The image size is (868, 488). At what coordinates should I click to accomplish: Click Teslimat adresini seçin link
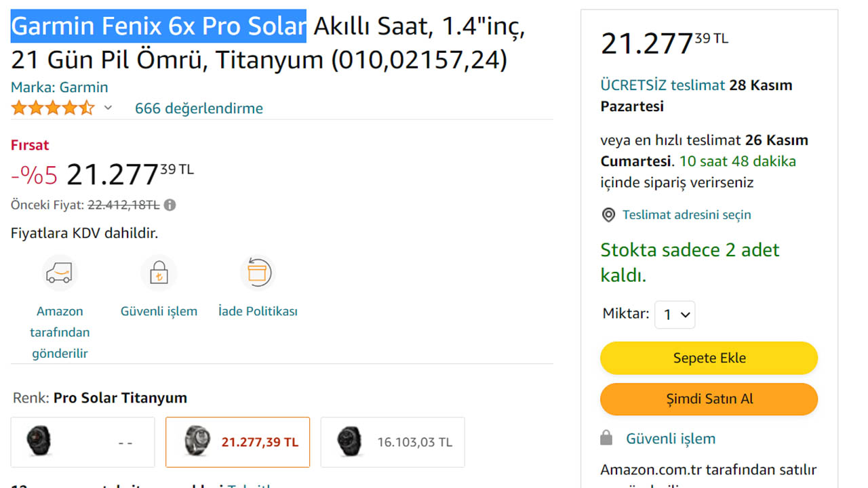[x=686, y=215]
